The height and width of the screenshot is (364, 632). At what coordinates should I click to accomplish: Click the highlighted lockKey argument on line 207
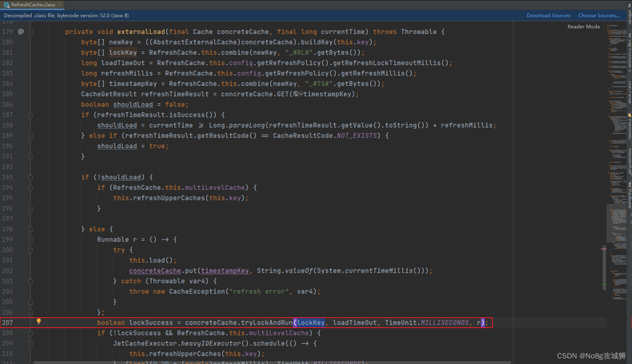[x=311, y=322]
